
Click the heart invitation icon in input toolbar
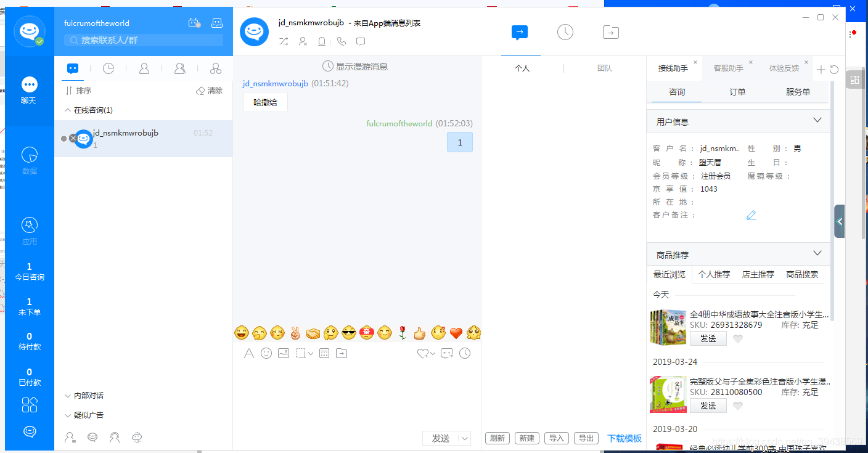(x=423, y=353)
